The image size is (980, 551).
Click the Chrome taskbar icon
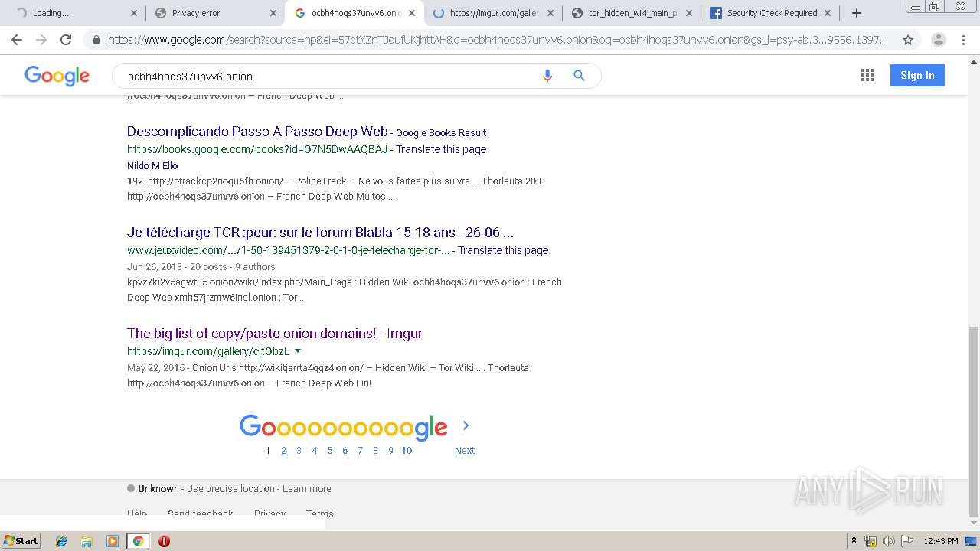(x=138, y=541)
